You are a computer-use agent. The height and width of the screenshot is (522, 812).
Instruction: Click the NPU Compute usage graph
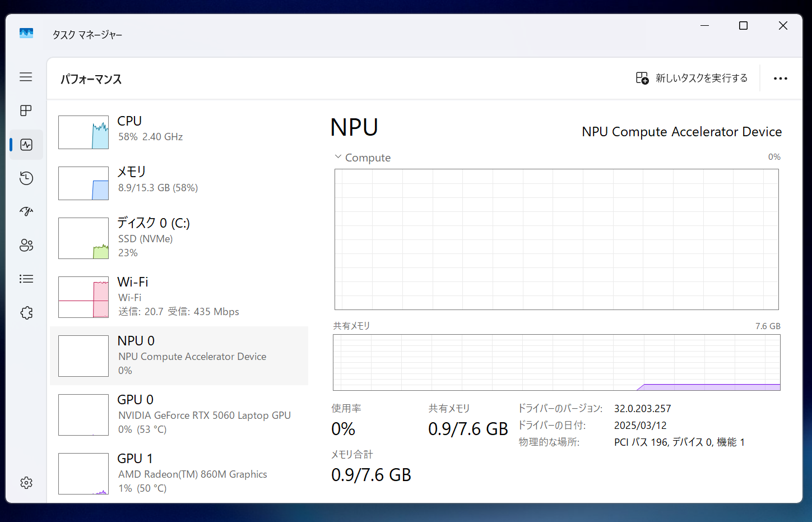pos(556,239)
